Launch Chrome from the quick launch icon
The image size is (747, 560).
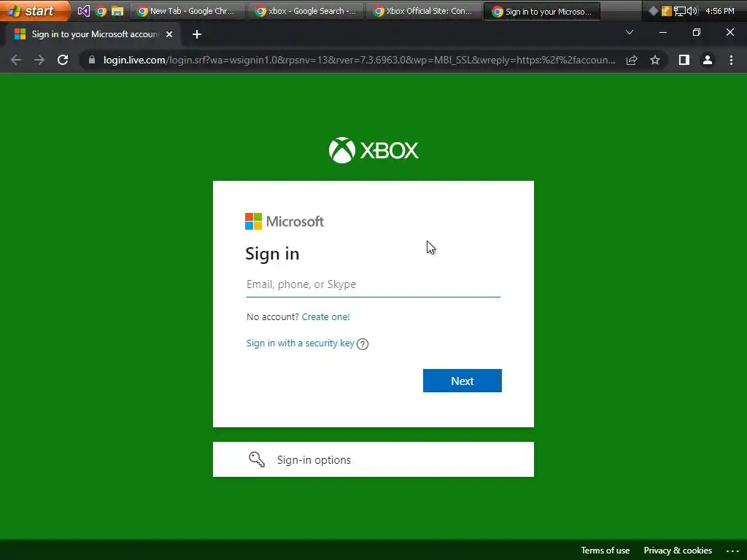click(x=101, y=10)
